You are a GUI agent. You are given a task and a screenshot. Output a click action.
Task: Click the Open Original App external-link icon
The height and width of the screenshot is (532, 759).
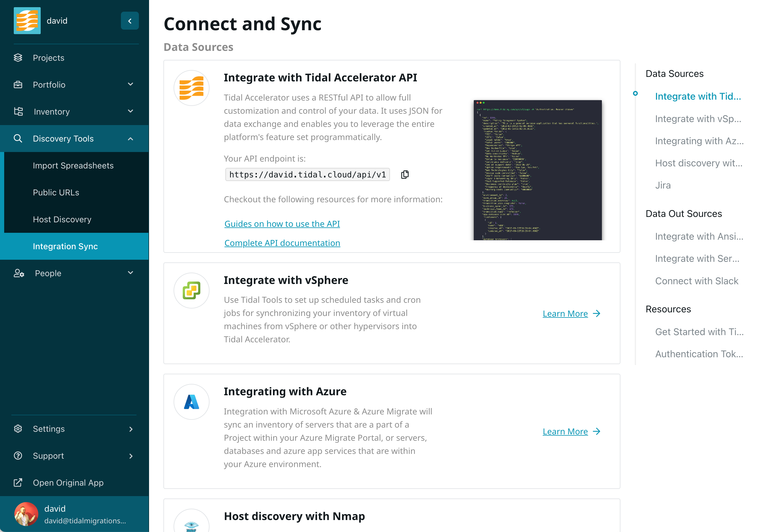point(18,482)
